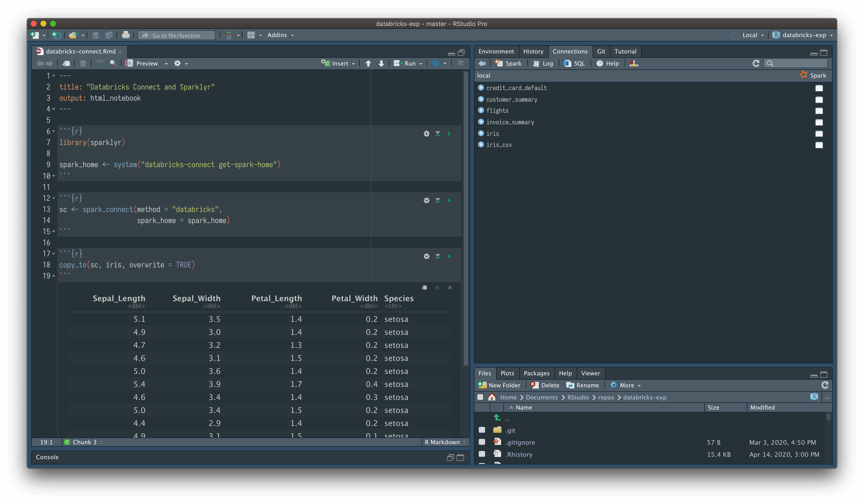Viewport: 864px width, 504px height.
Task: Create a New Folder in Files pane
Action: click(x=499, y=385)
